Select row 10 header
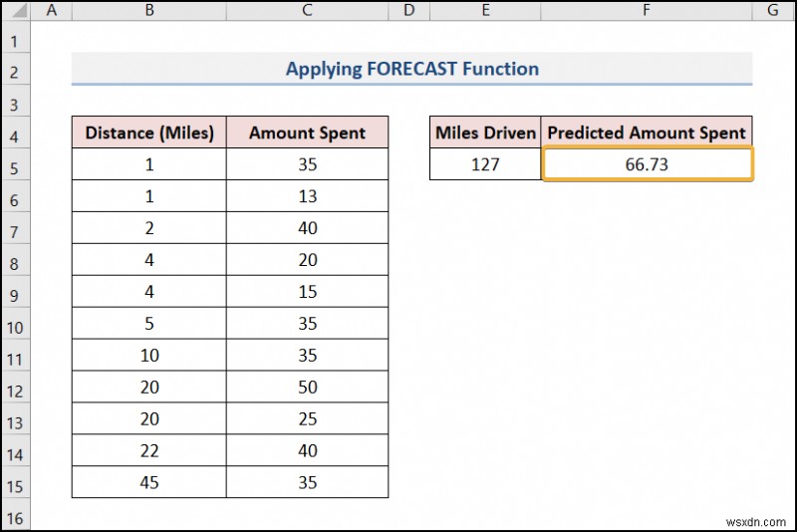The height and width of the screenshot is (532, 797). click(x=16, y=323)
